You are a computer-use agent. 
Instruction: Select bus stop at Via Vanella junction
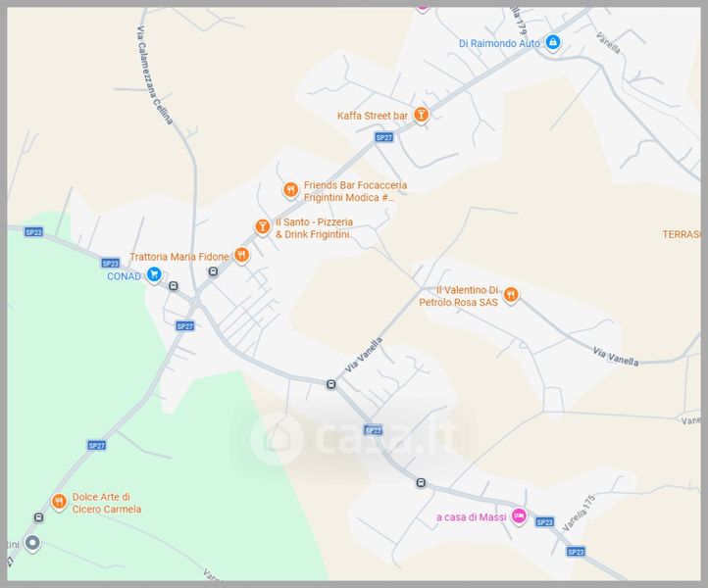click(331, 384)
